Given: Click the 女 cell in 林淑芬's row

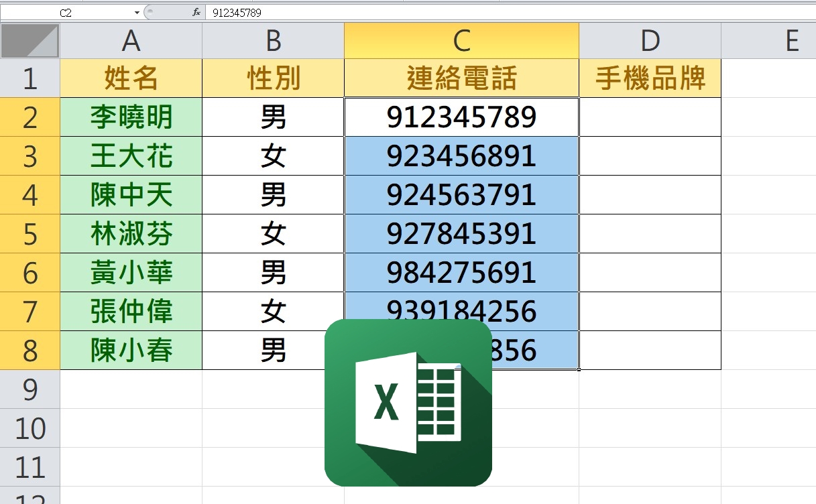Looking at the screenshot, I should tap(273, 234).
